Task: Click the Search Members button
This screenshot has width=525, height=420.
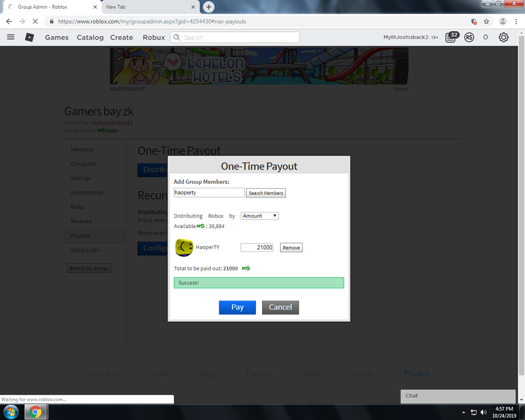Action: point(266,193)
